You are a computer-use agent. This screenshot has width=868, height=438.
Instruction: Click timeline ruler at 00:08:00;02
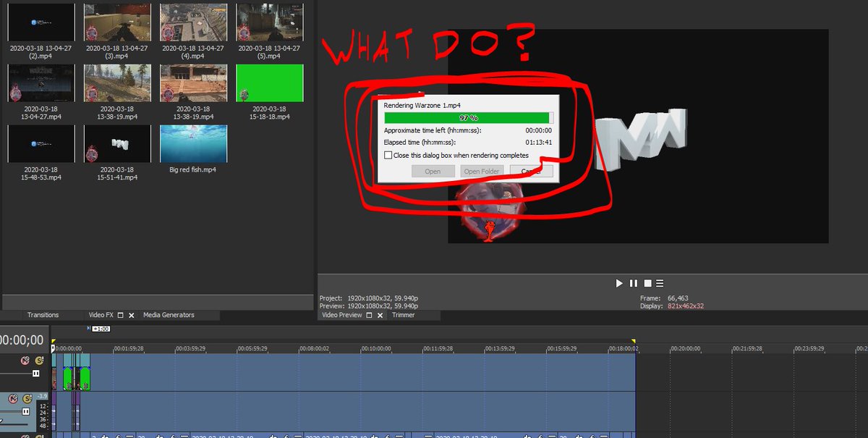tap(315, 348)
